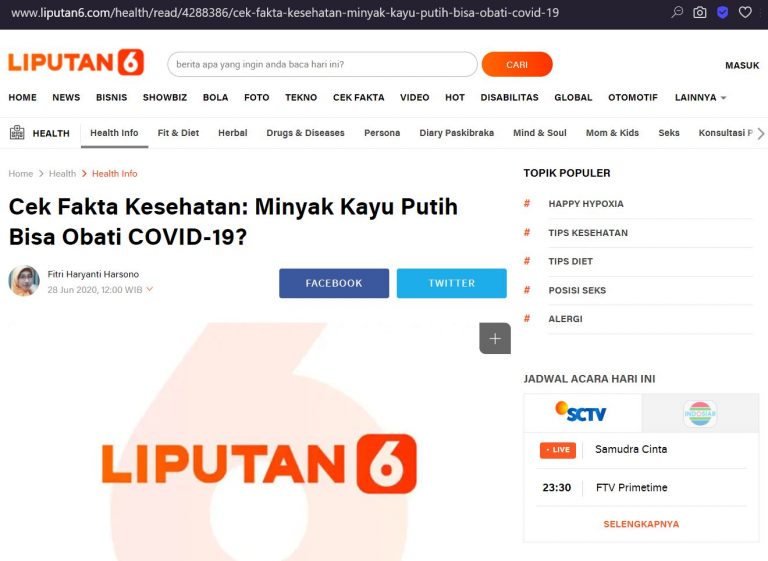This screenshot has width=768, height=561.
Task: Share article via FACEBOOK button
Action: [x=334, y=283]
